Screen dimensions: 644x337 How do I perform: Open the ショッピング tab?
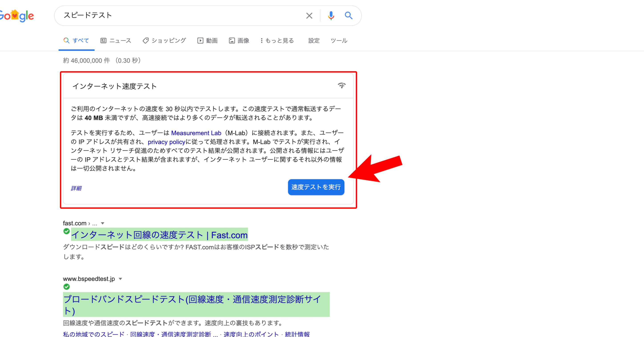point(164,40)
